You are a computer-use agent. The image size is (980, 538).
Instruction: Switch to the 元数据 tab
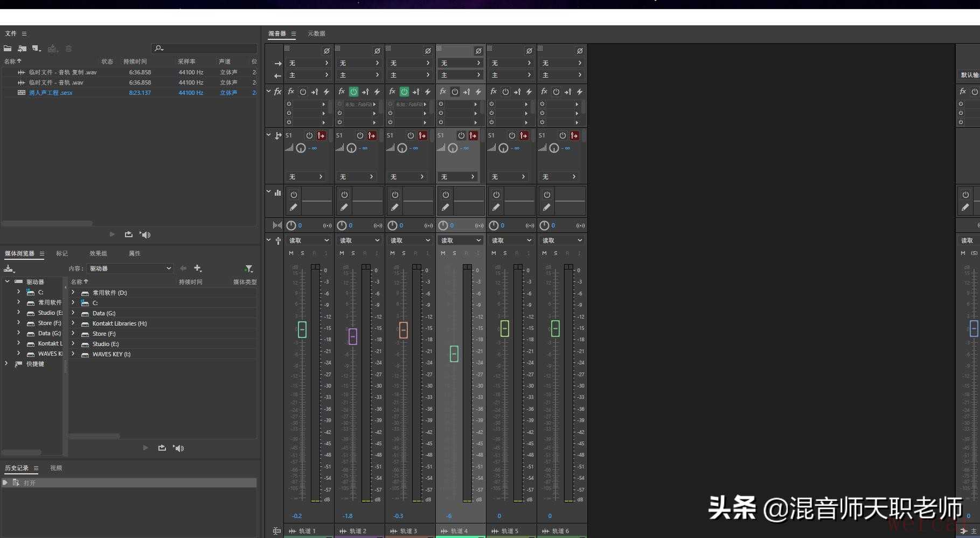(316, 33)
